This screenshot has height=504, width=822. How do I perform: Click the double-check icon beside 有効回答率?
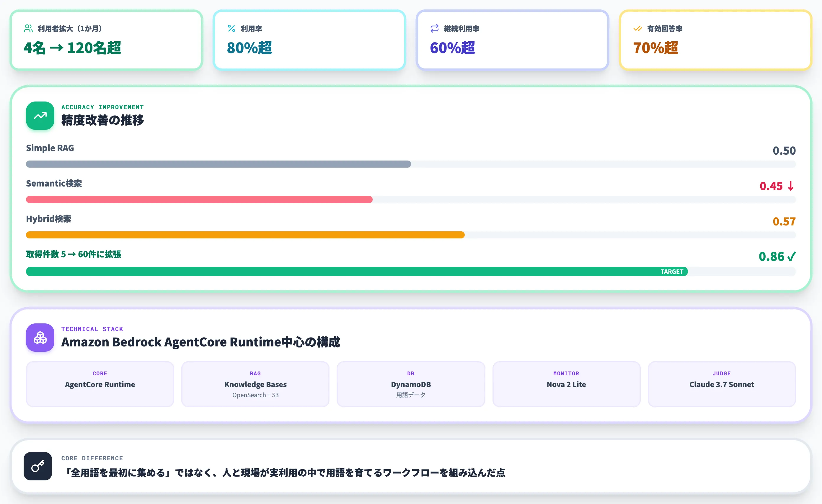(638, 29)
